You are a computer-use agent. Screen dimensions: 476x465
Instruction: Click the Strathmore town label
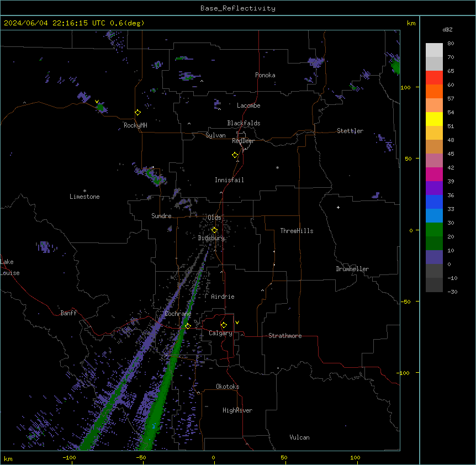coord(285,336)
